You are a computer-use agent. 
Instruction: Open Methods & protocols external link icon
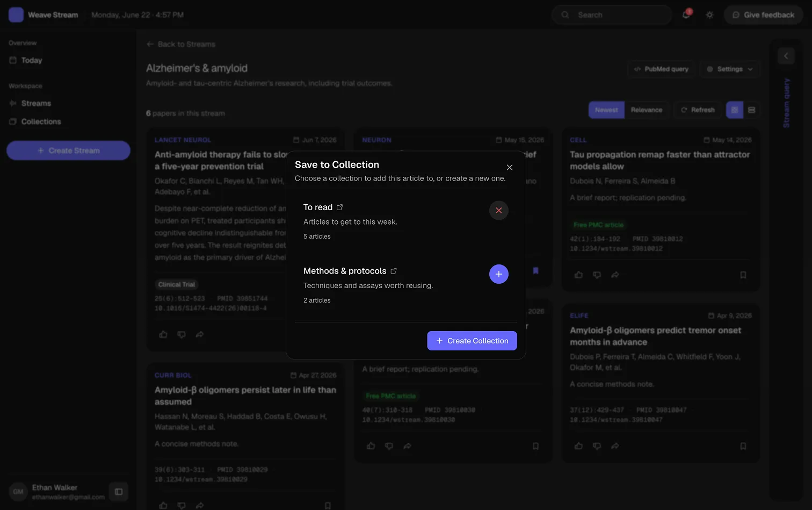(x=394, y=271)
